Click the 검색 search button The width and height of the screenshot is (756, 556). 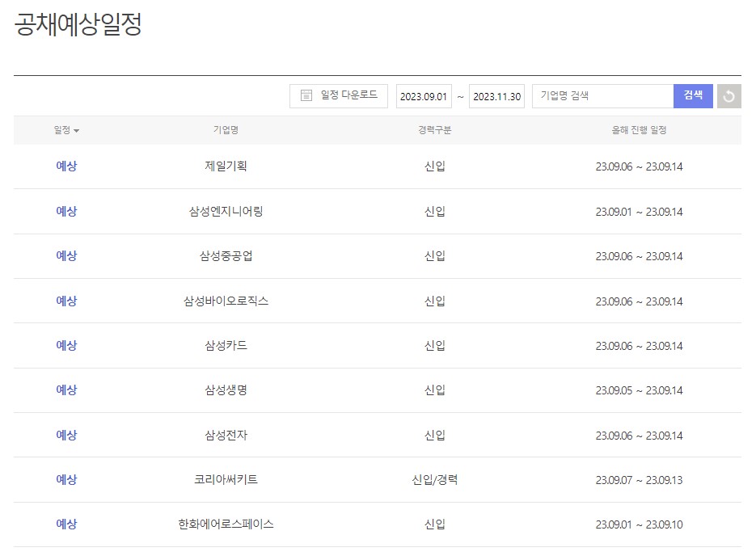point(693,96)
